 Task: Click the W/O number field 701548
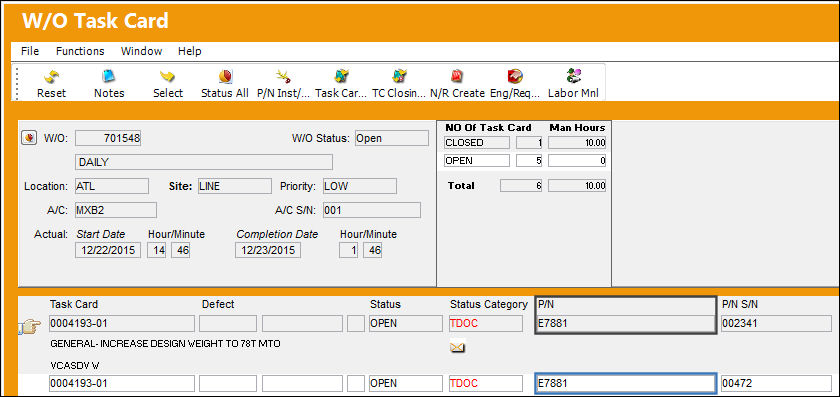[108, 138]
